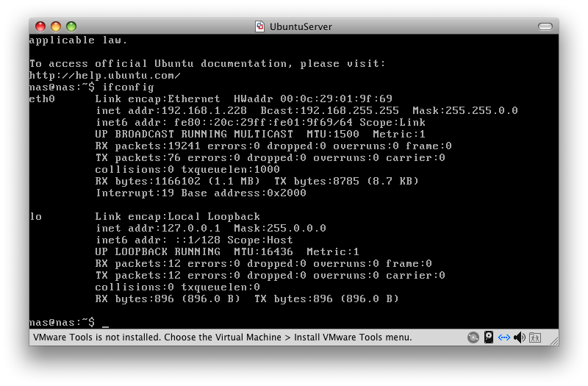Click the 'TX bytes:8785 (8.7 KB)' text
Viewport: 588px width, 386px height.
[346, 181]
